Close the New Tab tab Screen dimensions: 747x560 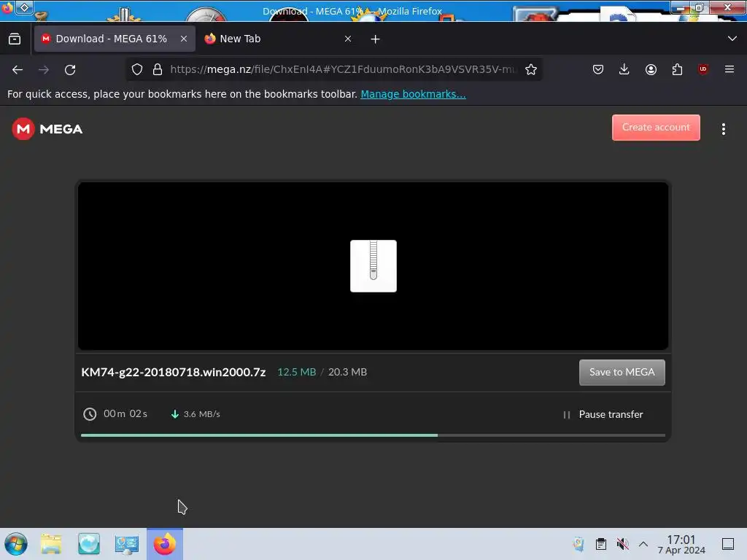pos(348,39)
